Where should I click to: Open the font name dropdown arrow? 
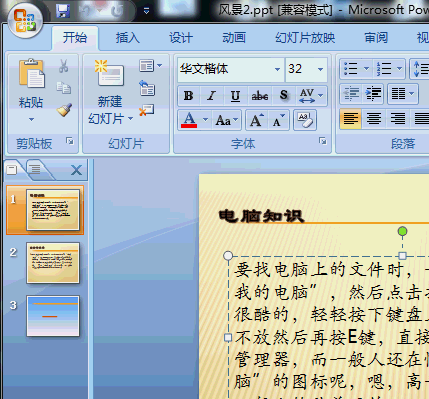click(x=277, y=69)
